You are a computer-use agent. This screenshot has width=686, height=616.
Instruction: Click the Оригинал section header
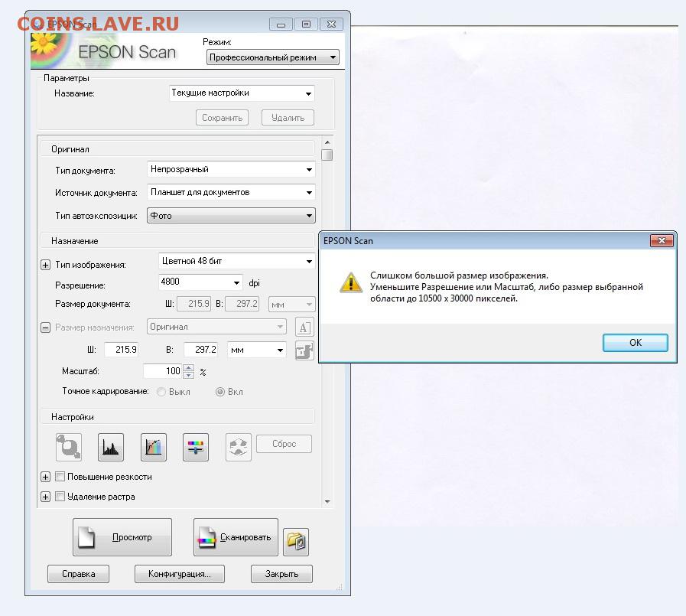pos(177,149)
